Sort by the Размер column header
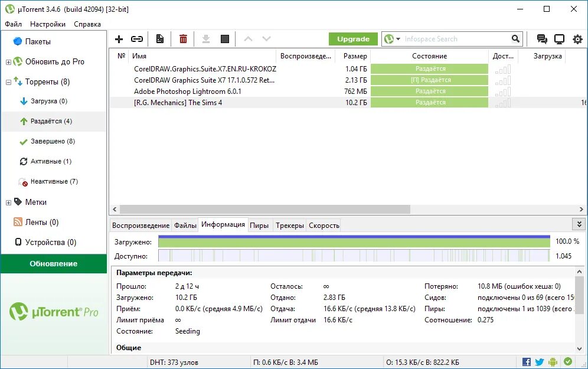This screenshot has height=369, width=588. (353, 56)
